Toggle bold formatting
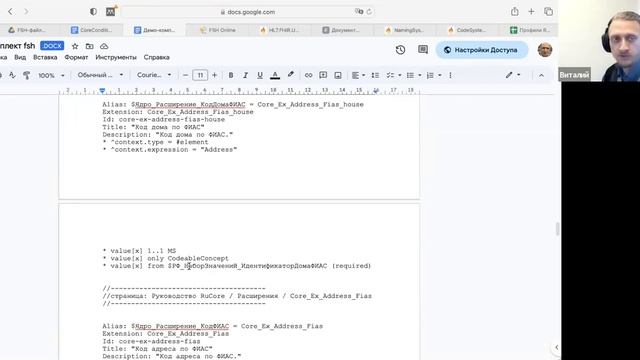This screenshot has height=360, width=640. pos(231,75)
